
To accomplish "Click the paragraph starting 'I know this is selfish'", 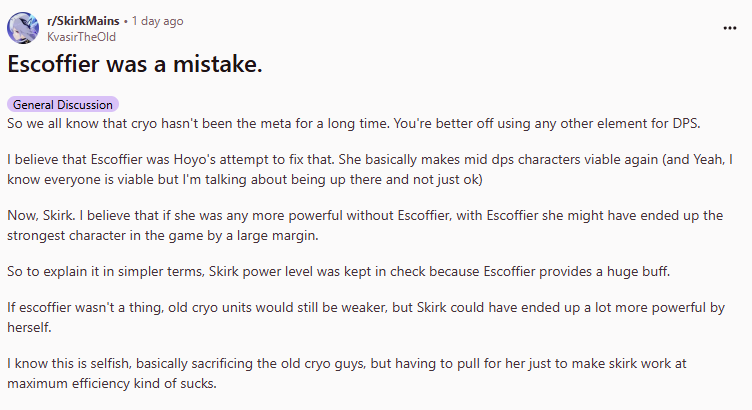I will [x=347, y=373].
